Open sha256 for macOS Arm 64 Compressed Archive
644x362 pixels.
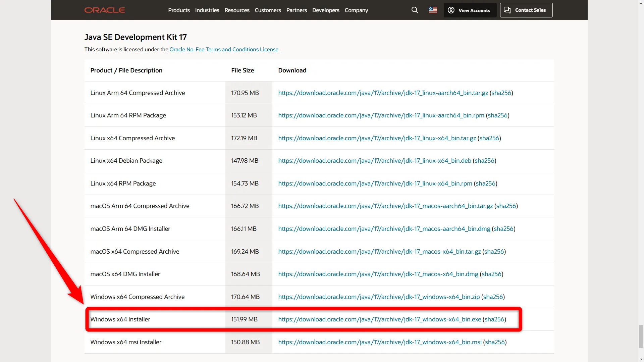(506, 206)
